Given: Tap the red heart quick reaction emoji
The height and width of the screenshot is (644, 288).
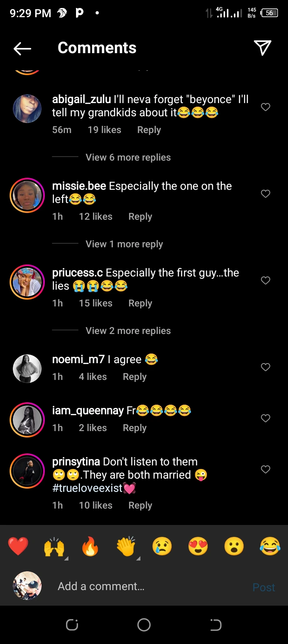Looking at the screenshot, I should [18, 547].
